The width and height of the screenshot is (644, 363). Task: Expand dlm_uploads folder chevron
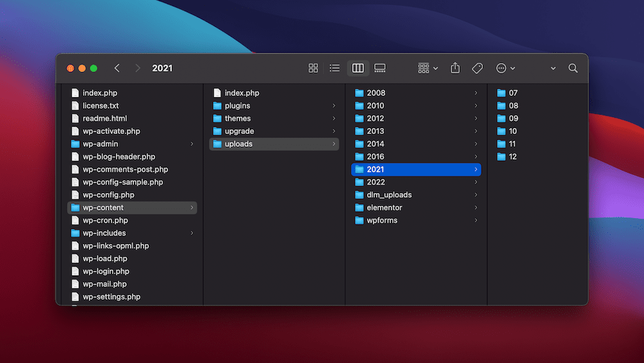(476, 194)
